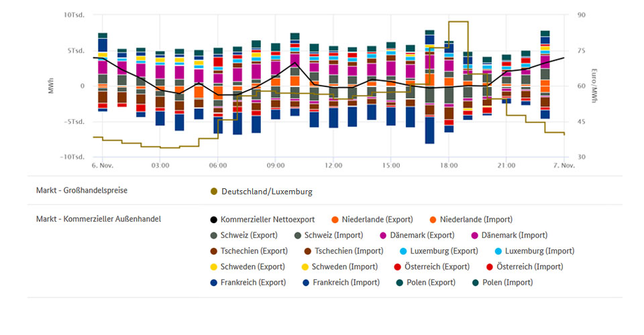
Task: Click the 12:00 time axis label
Action: pyautogui.click(x=333, y=165)
